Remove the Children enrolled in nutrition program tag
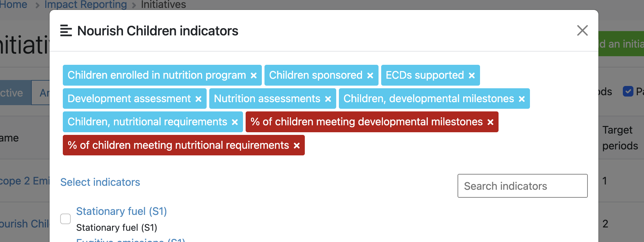This screenshot has height=242, width=644. 254,76
